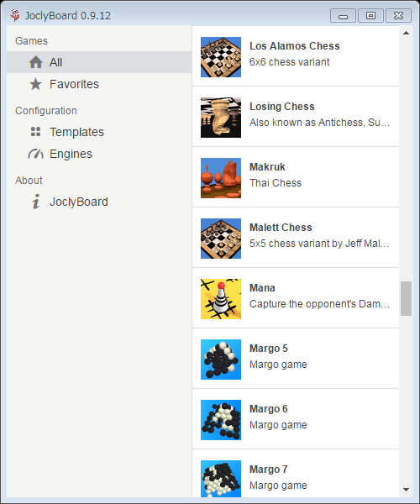Image resolution: width=420 pixels, height=504 pixels.
Task: Choose the Malett Chess list entry
Action: click(x=296, y=238)
